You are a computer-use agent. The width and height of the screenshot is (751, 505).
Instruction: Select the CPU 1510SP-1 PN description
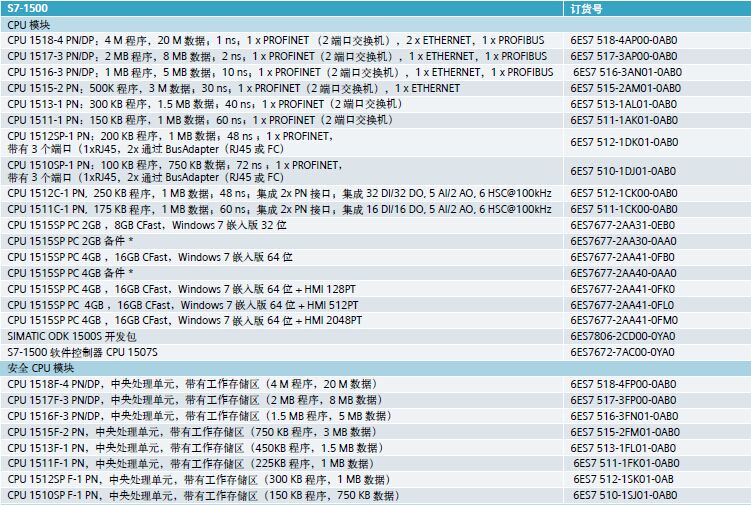[175, 171]
